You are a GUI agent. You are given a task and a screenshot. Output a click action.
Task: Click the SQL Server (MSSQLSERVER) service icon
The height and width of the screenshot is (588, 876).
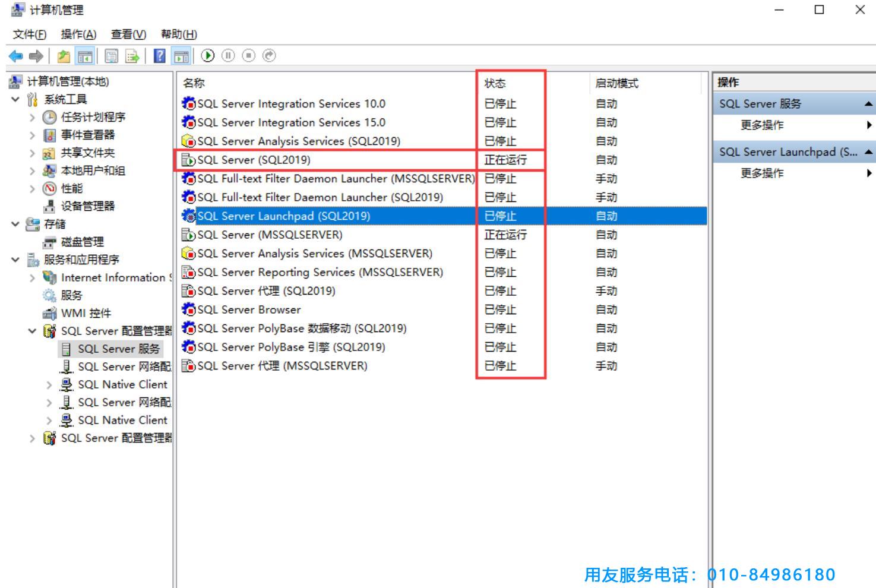[189, 235]
